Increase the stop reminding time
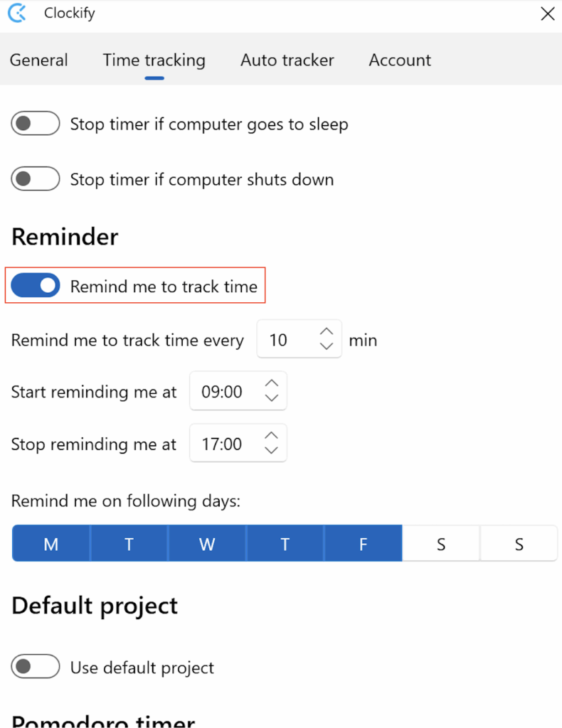This screenshot has height=728, width=562. [271, 436]
